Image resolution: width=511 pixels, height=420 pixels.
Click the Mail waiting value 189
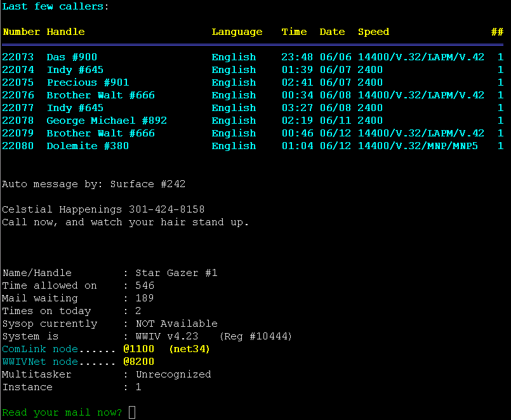point(145,298)
